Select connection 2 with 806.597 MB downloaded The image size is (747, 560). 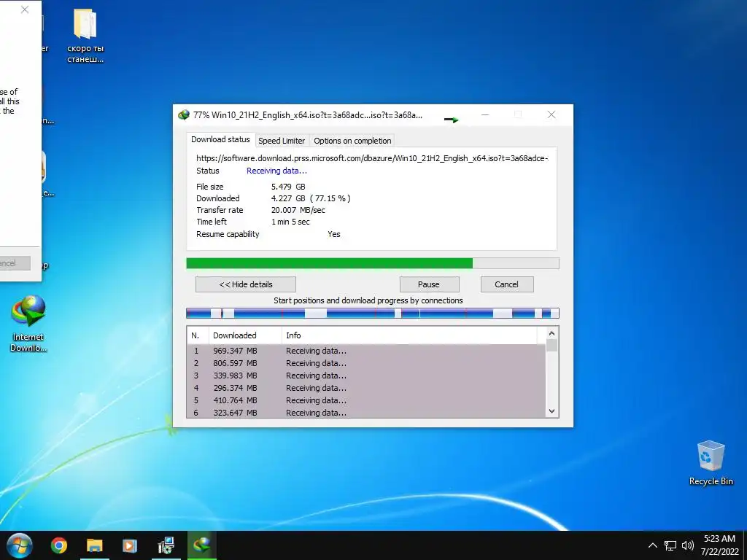pos(366,363)
